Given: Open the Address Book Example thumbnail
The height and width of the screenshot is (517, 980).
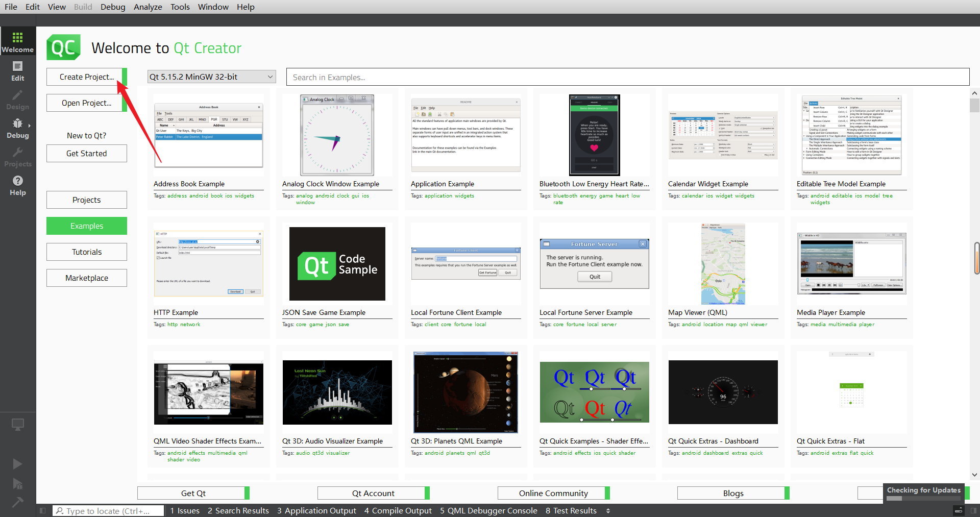Looking at the screenshot, I should click(x=209, y=135).
